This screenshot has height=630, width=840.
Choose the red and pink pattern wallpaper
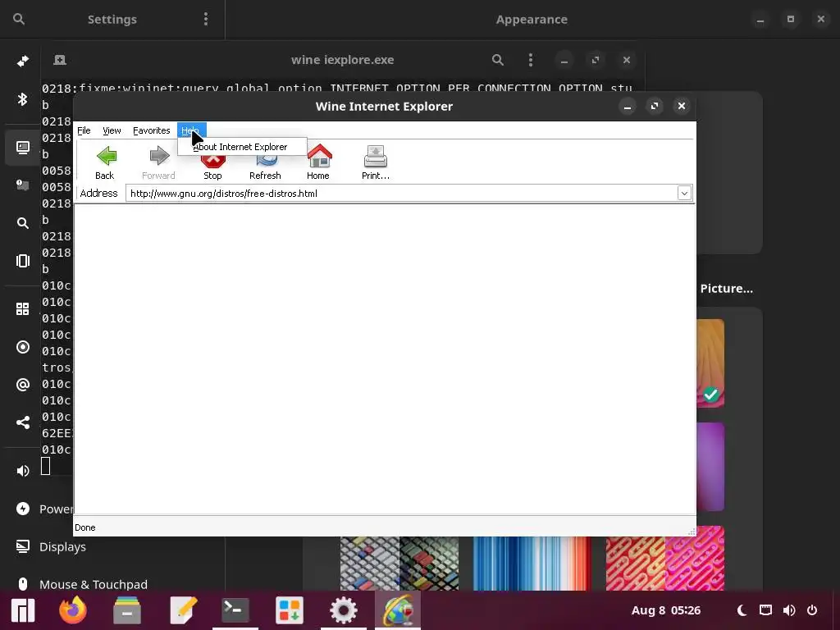664,563
